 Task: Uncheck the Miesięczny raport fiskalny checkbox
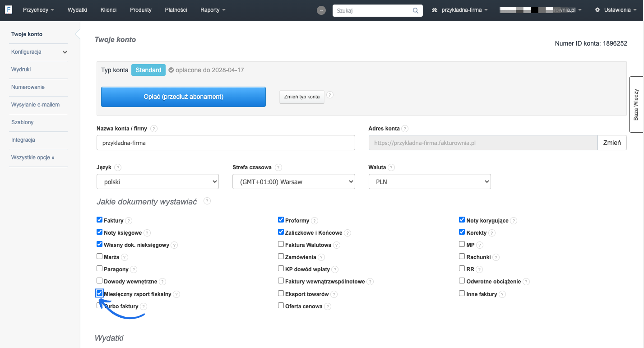pos(100,293)
